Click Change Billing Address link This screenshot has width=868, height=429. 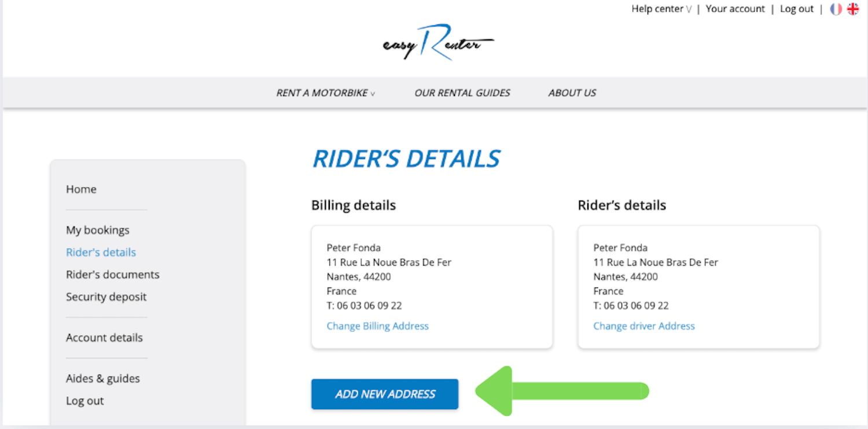pos(377,326)
